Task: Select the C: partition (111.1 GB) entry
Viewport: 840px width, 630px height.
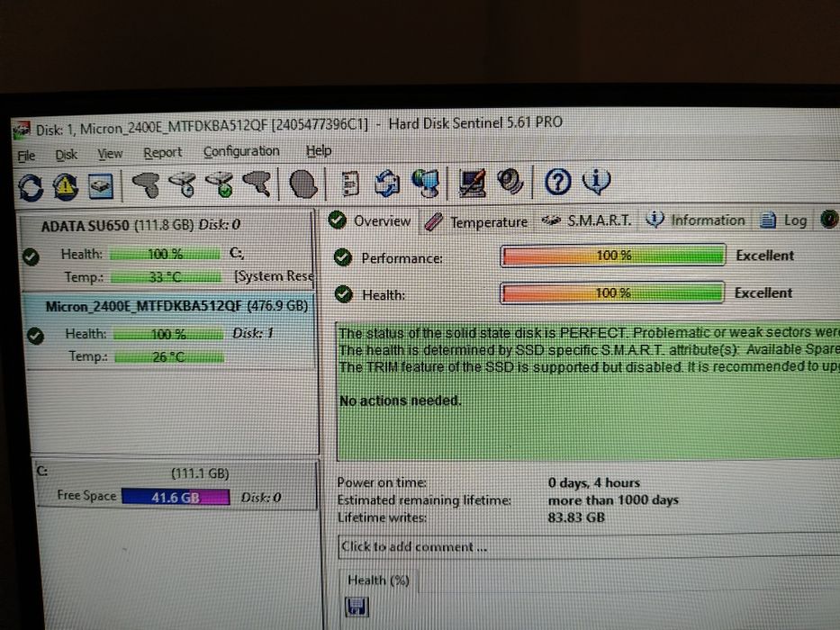Action: (x=176, y=485)
